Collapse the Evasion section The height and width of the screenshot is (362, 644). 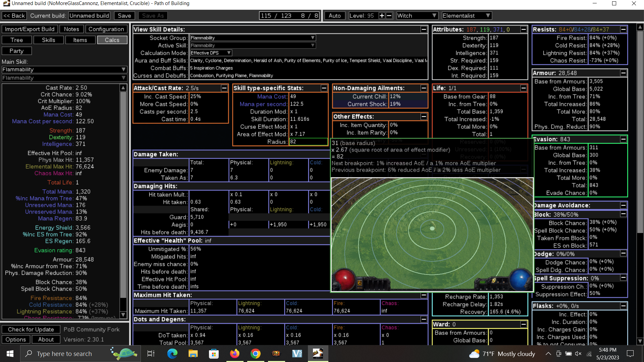[x=623, y=139]
